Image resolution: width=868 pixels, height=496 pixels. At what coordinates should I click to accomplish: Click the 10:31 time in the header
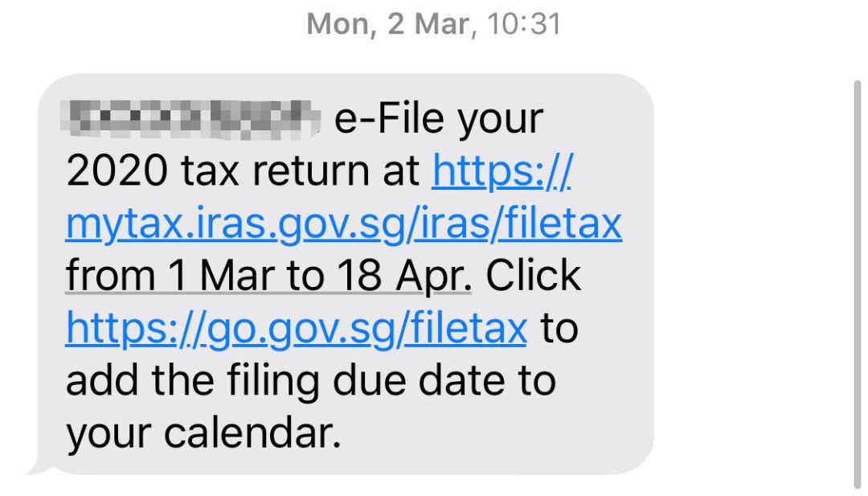(x=524, y=24)
